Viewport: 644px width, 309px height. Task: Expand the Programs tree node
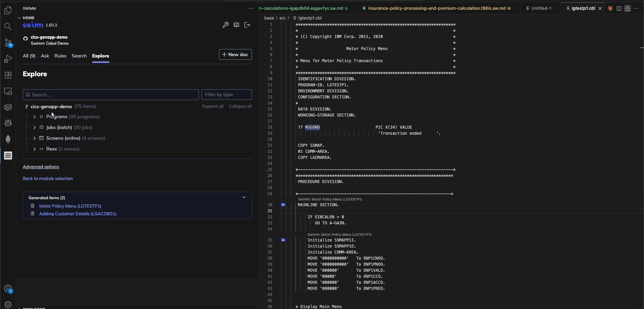tap(35, 117)
